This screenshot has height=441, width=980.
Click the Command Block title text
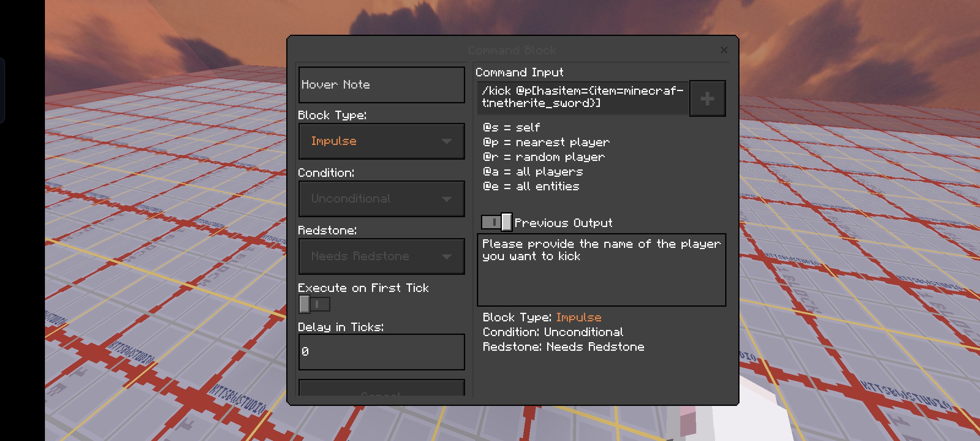tap(512, 50)
